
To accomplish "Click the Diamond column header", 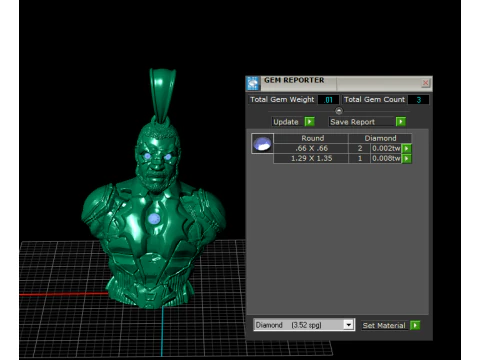I will [x=380, y=138].
